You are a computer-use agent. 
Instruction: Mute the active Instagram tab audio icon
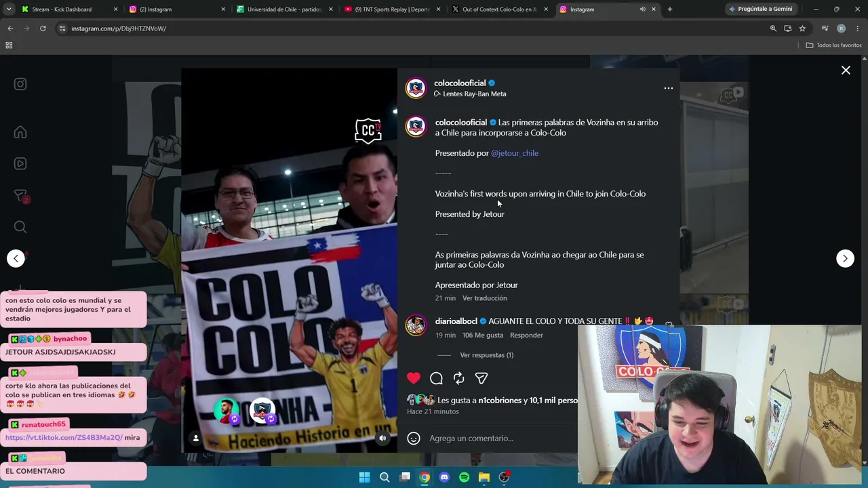click(x=642, y=9)
